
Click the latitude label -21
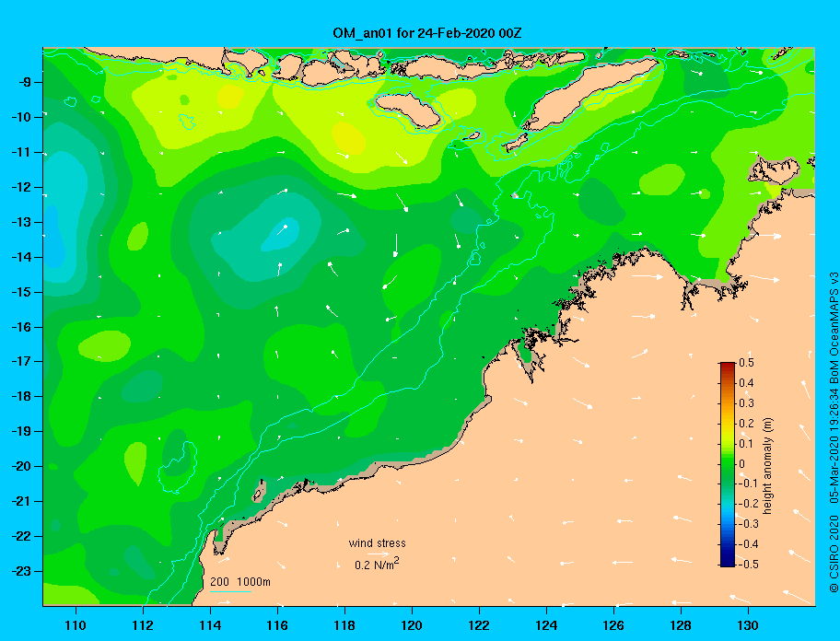pyautogui.click(x=22, y=502)
